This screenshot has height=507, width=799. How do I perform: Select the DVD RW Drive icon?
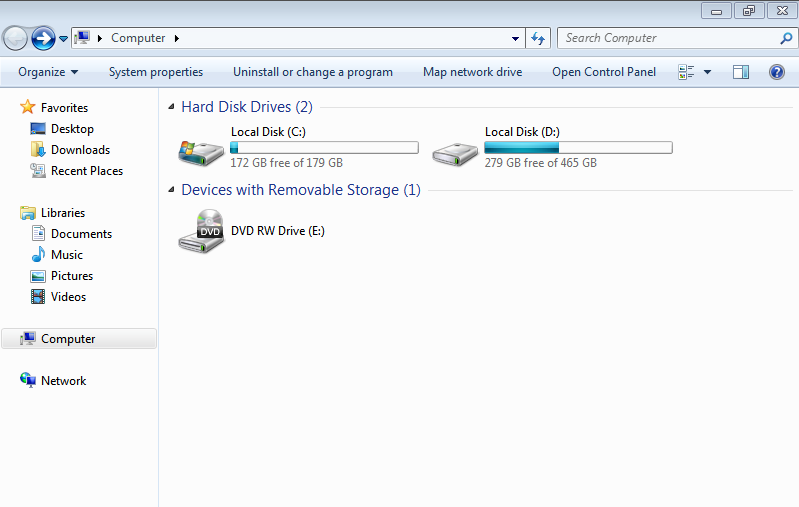tap(201, 231)
